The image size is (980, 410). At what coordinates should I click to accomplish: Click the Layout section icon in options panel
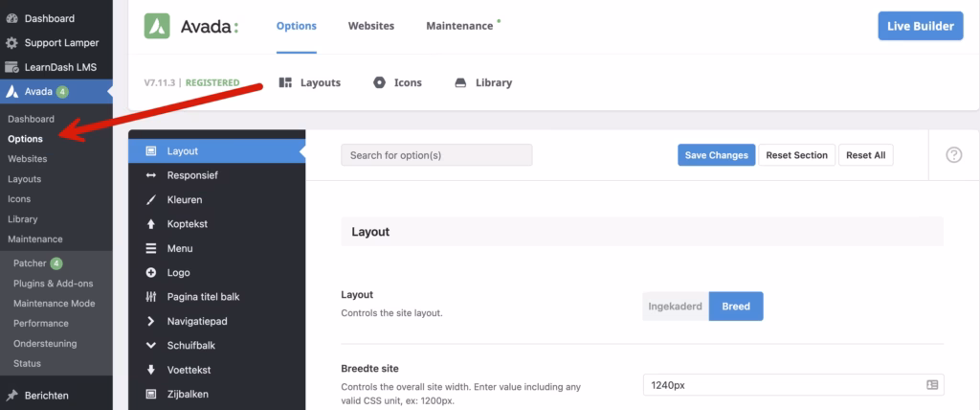pyautogui.click(x=150, y=150)
